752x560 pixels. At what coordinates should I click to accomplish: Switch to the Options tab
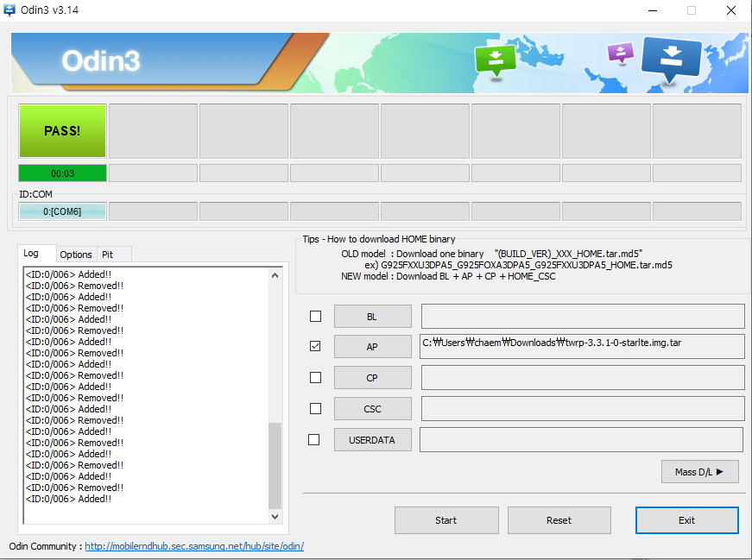click(76, 255)
